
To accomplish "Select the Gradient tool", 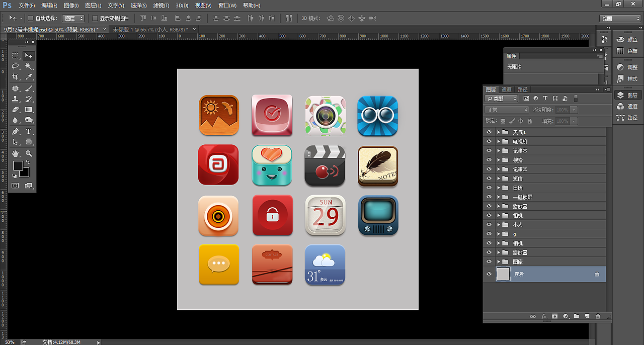I will click(29, 109).
